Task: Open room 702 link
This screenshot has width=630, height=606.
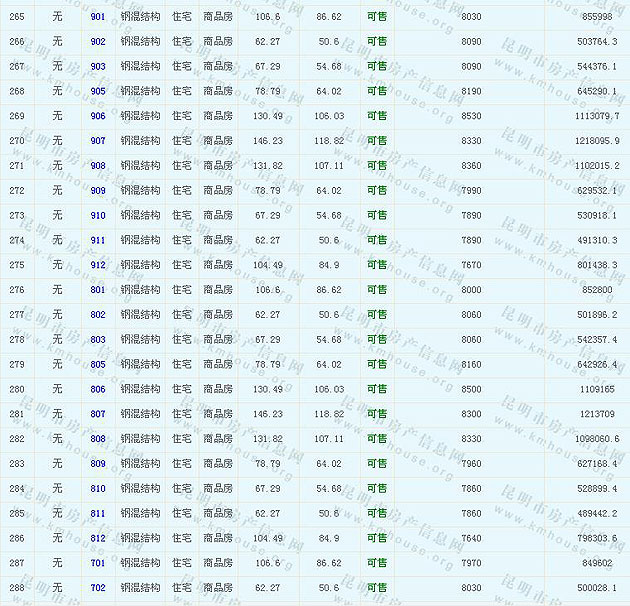Action: click(x=97, y=588)
